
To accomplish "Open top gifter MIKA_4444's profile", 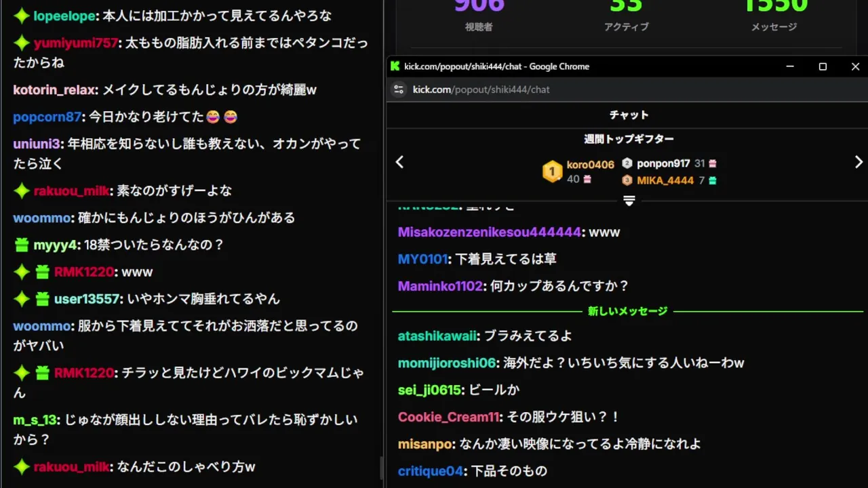I will point(665,180).
